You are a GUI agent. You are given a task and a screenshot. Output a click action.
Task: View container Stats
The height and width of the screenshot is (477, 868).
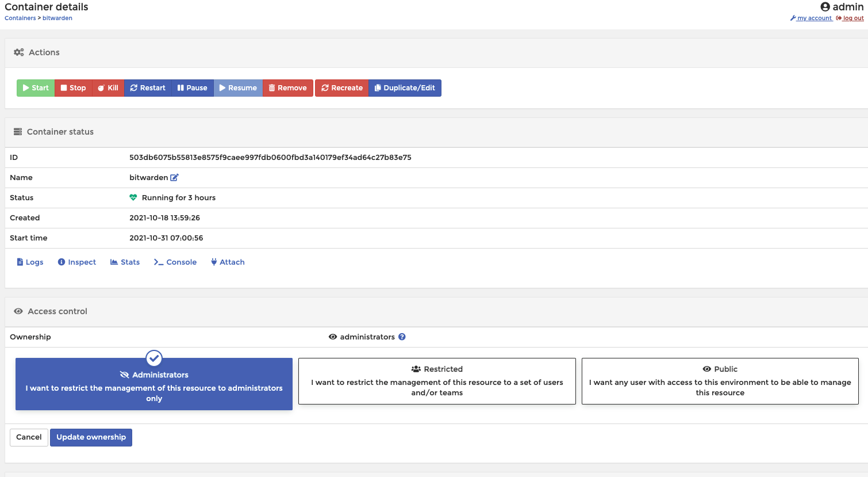125,262
